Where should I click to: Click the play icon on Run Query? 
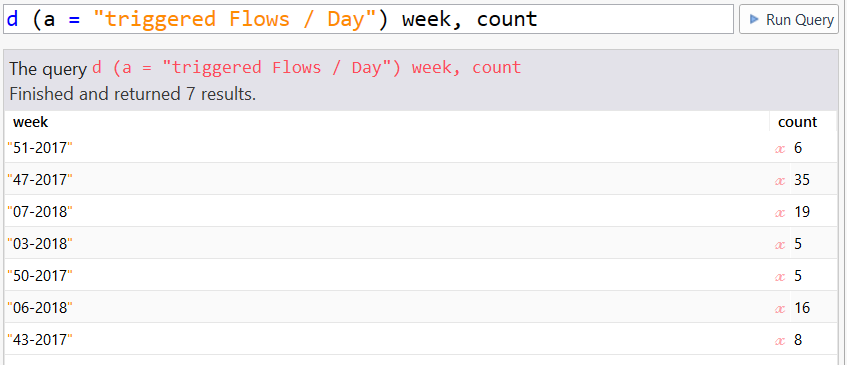(754, 20)
